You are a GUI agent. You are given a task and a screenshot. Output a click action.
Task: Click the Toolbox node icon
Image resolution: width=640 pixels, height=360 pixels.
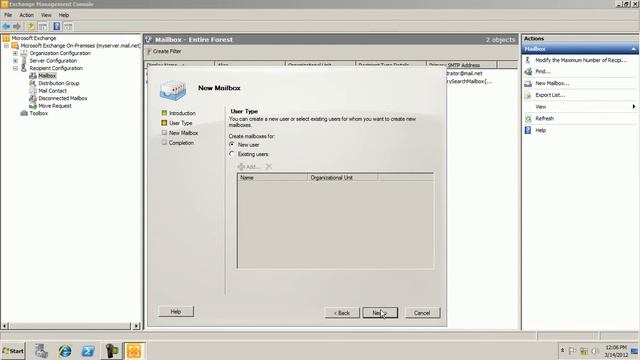pyautogui.click(x=24, y=113)
